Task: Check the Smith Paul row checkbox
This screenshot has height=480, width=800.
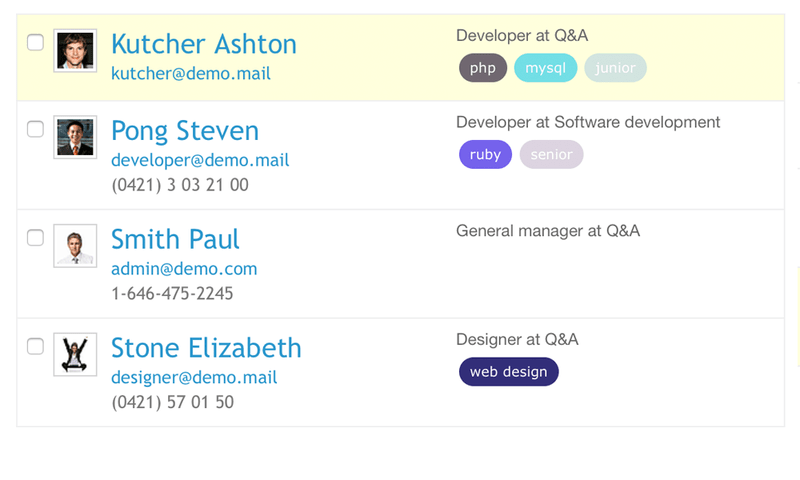Action: [35, 237]
